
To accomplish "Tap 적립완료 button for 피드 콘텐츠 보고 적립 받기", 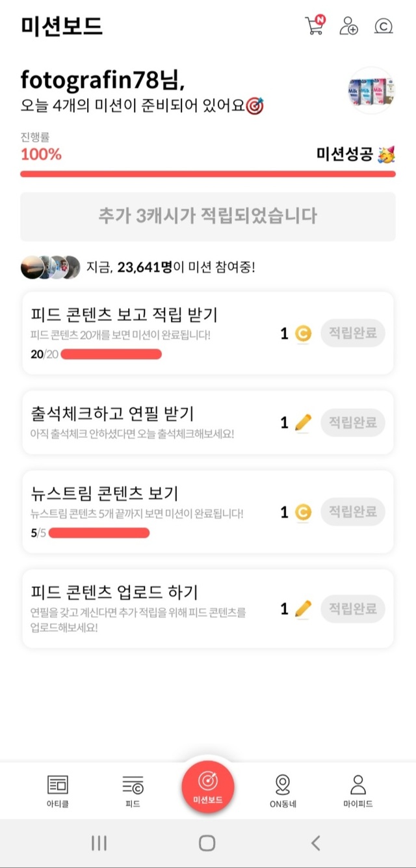I will (353, 334).
